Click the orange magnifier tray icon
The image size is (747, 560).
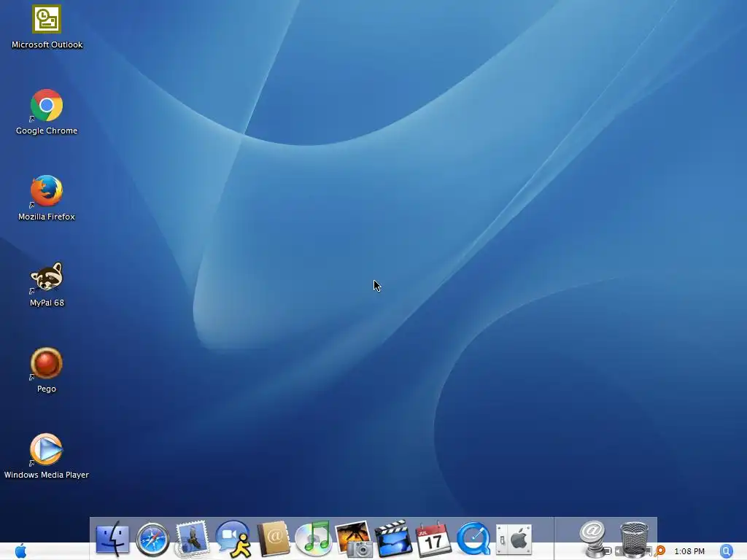659,551
